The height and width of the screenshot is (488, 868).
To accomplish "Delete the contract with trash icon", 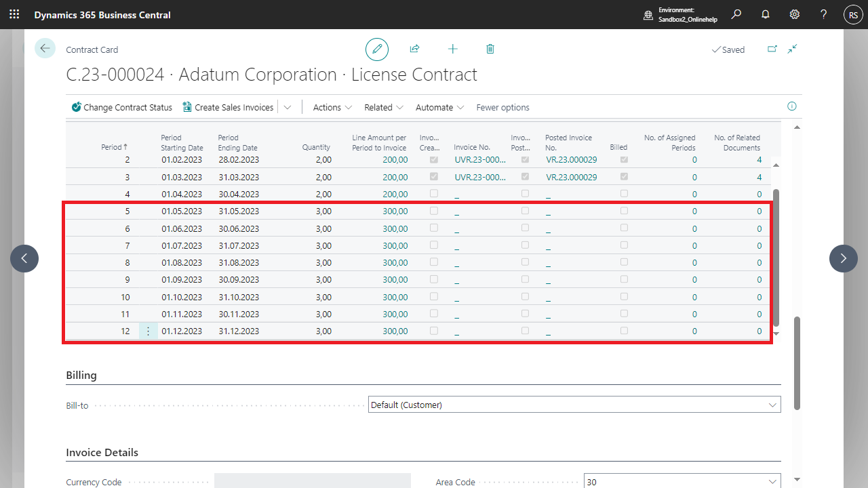I will coord(490,49).
